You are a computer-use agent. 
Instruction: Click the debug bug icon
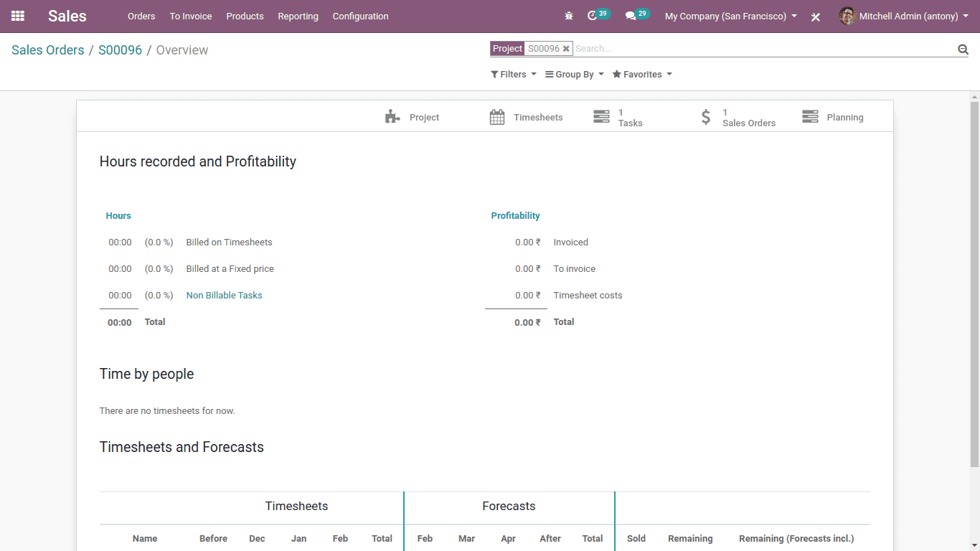569,16
